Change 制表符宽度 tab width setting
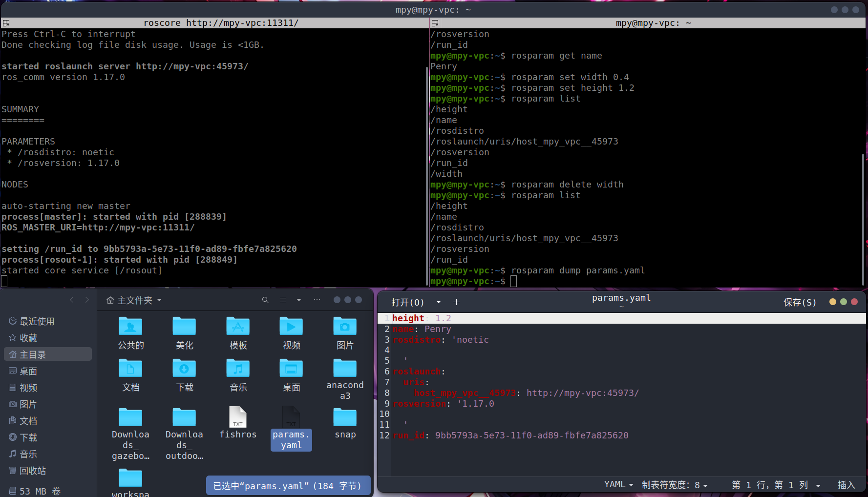 pyautogui.click(x=674, y=485)
